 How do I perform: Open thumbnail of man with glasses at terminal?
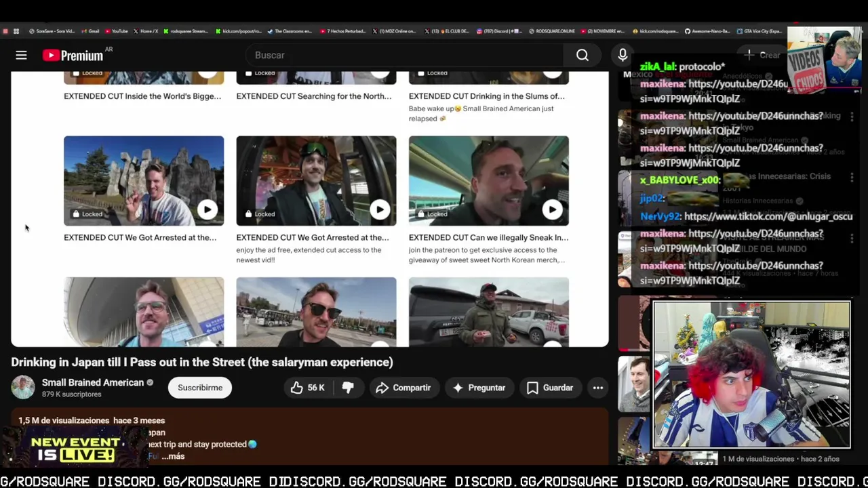pyautogui.click(x=144, y=312)
